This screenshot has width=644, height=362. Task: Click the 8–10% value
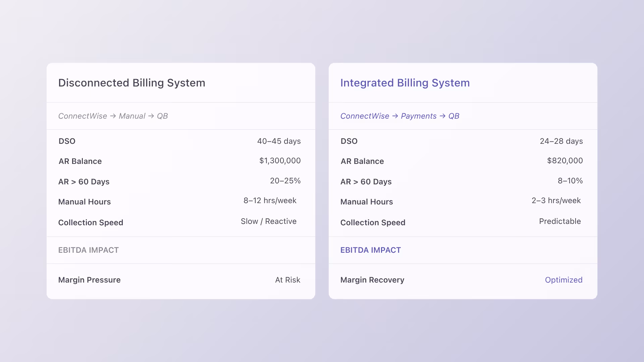coord(570,181)
